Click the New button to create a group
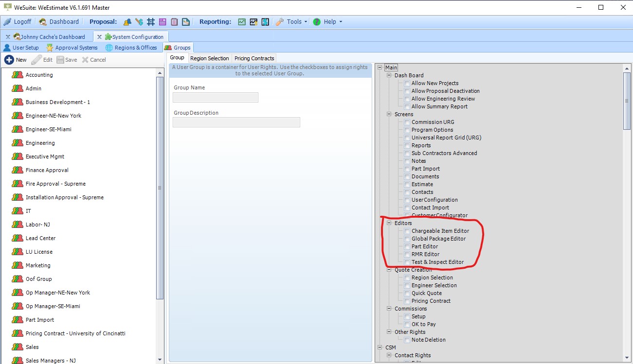 tap(16, 59)
